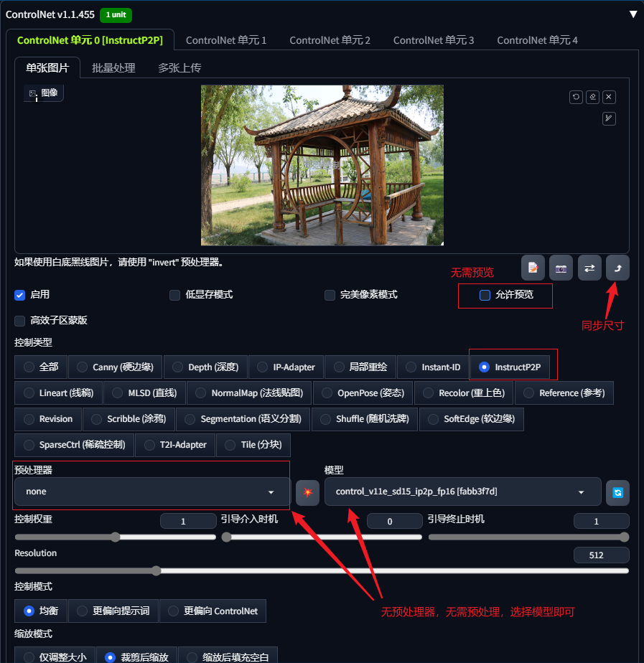Click the 引导介入时机 value field
The width and height of the screenshot is (644, 663).
(x=394, y=521)
